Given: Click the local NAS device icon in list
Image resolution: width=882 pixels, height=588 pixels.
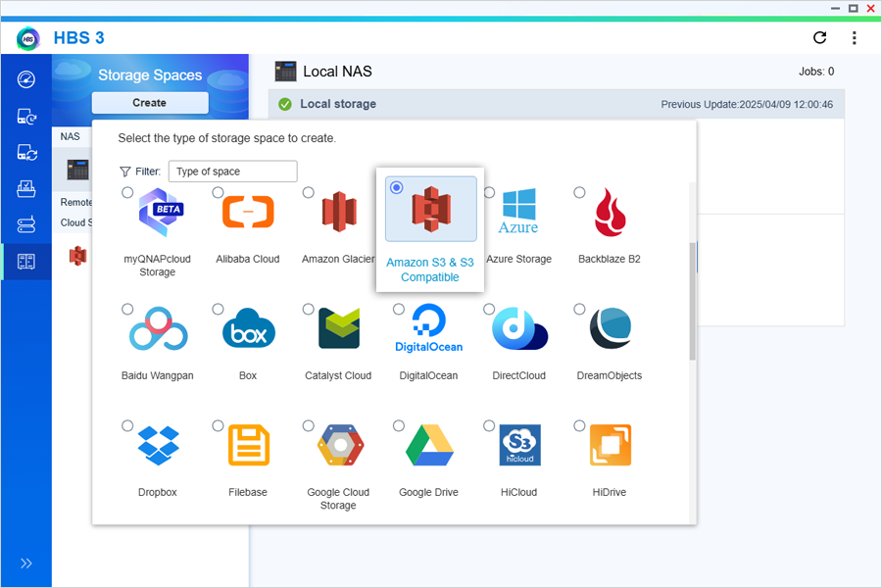Looking at the screenshot, I should pos(77,169).
